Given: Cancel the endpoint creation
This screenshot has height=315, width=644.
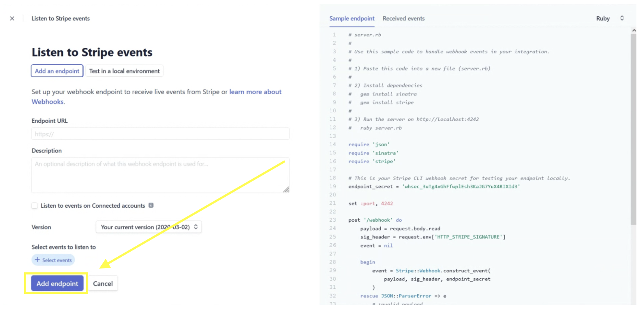Looking at the screenshot, I should pos(103,283).
